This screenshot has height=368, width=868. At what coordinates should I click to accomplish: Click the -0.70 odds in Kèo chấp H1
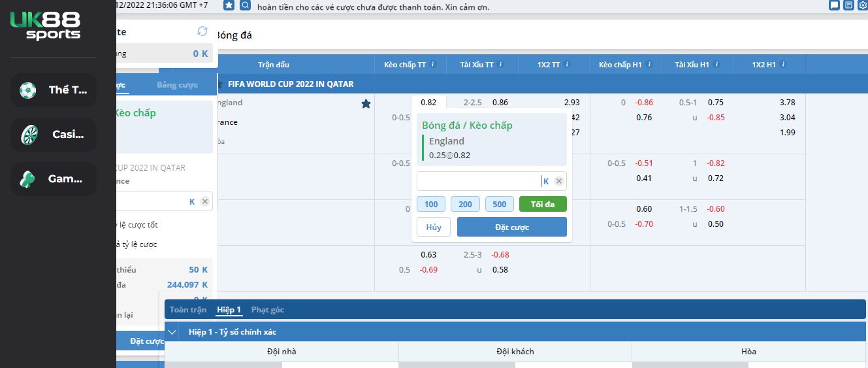click(644, 224)
